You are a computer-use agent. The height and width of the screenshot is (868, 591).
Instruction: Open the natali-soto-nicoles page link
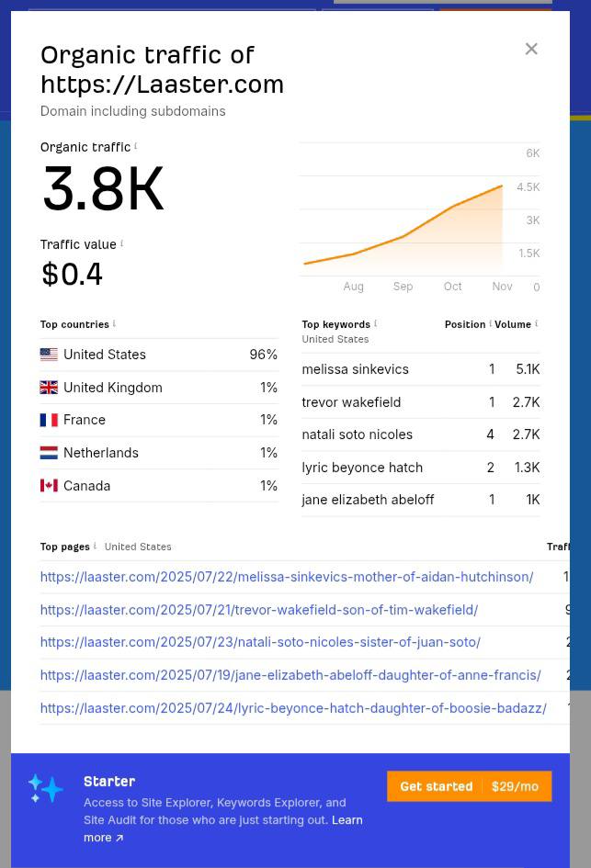tap(260, 642)
